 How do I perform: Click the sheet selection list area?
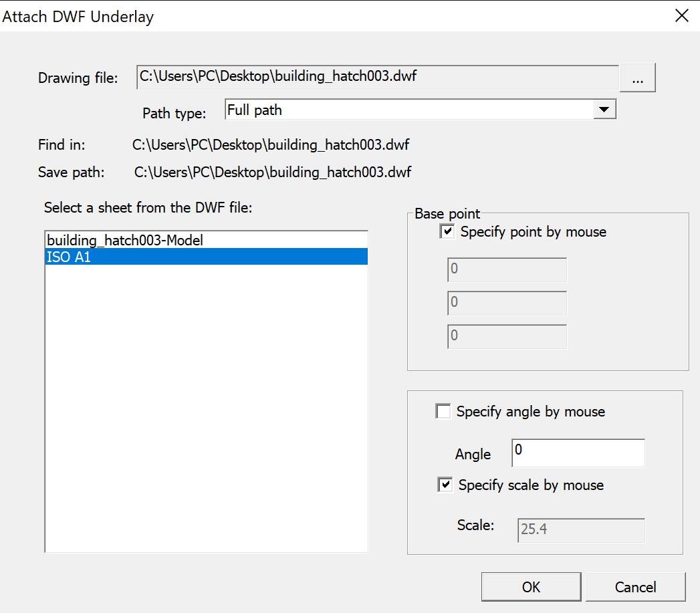pos(206,401)
